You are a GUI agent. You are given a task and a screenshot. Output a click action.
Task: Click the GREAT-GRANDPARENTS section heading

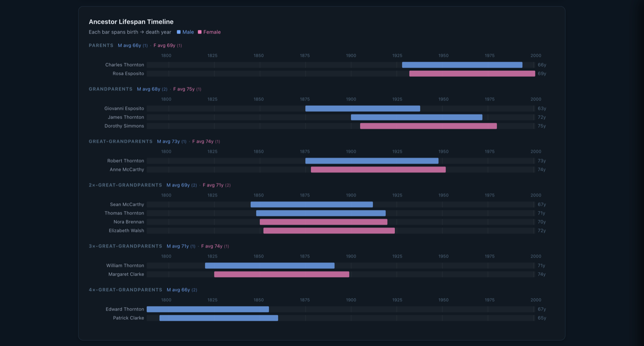click(121, 142)
